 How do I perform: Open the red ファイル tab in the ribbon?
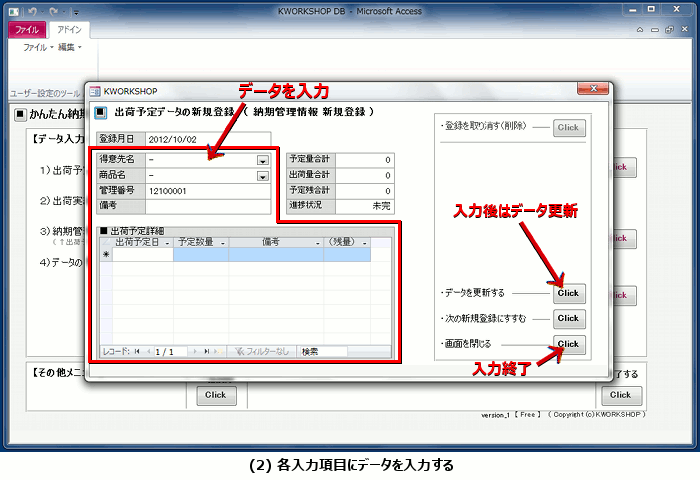[27, 30]
